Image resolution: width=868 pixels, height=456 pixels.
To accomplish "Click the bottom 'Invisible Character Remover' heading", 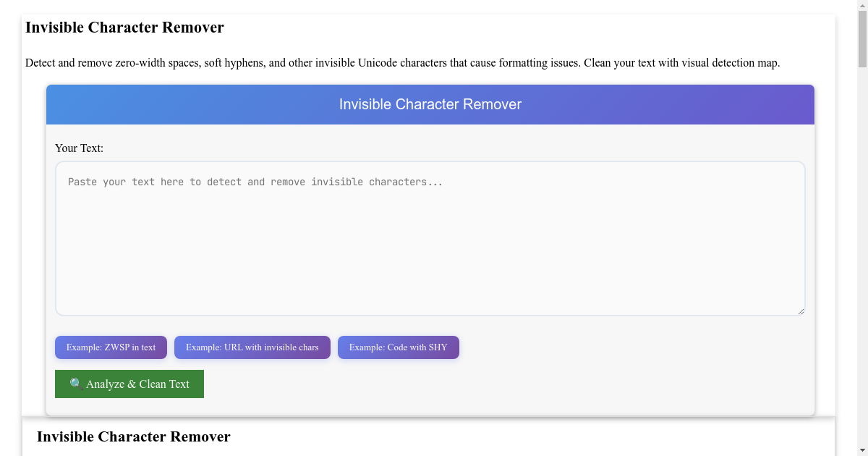I will pyautogui.click(x=134, y=436).
